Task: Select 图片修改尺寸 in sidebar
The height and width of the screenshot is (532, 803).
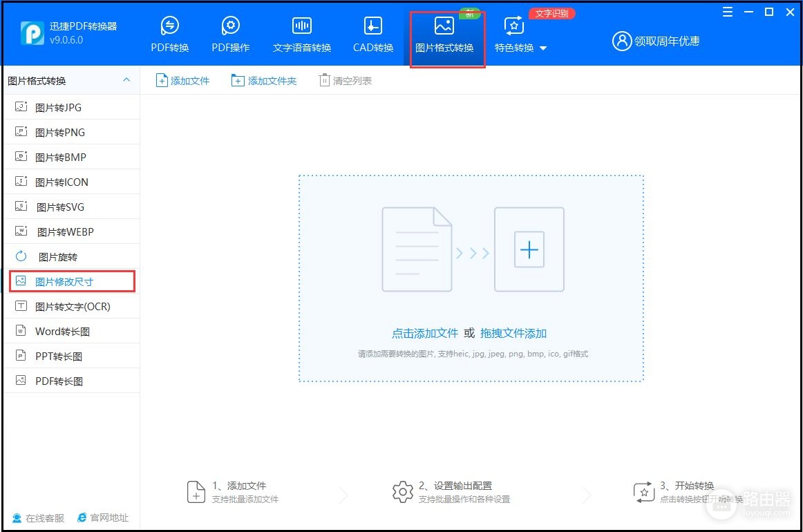Action: (72, 282)
